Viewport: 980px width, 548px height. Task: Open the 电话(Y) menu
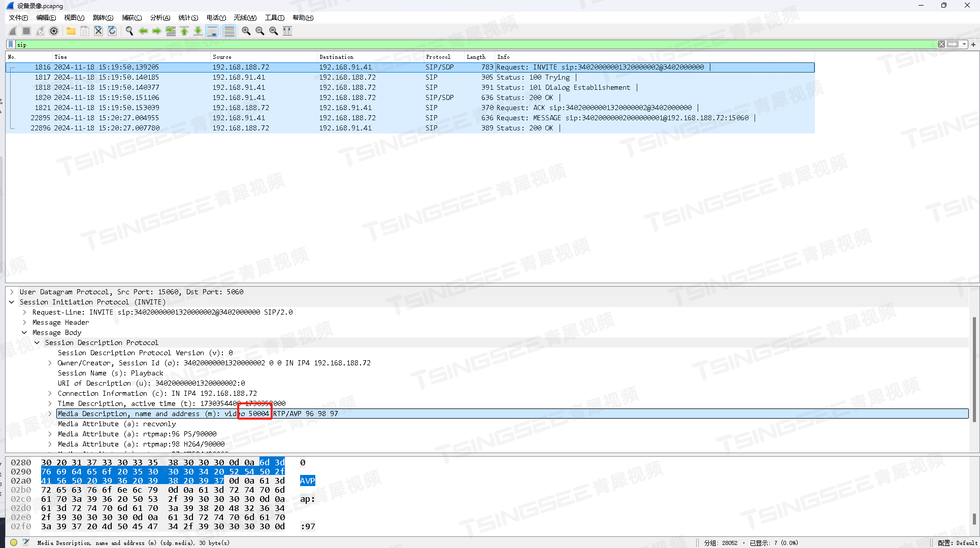[216, 18]
